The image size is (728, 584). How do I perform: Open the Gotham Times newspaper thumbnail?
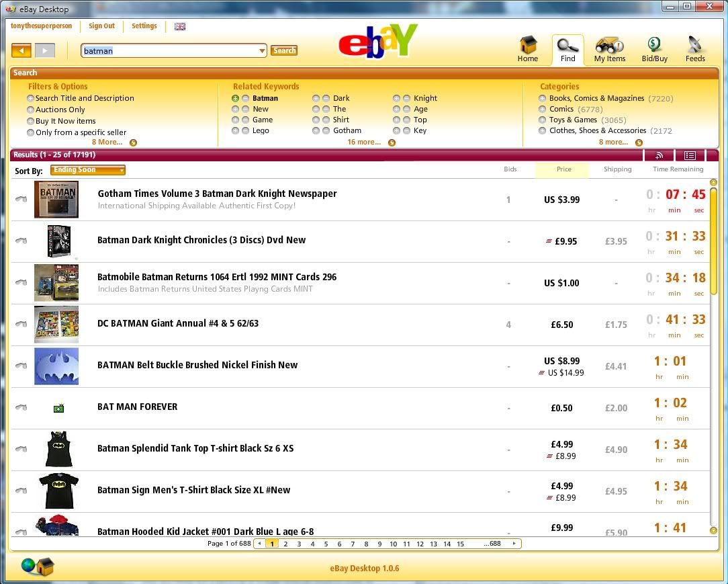(56, 200)
